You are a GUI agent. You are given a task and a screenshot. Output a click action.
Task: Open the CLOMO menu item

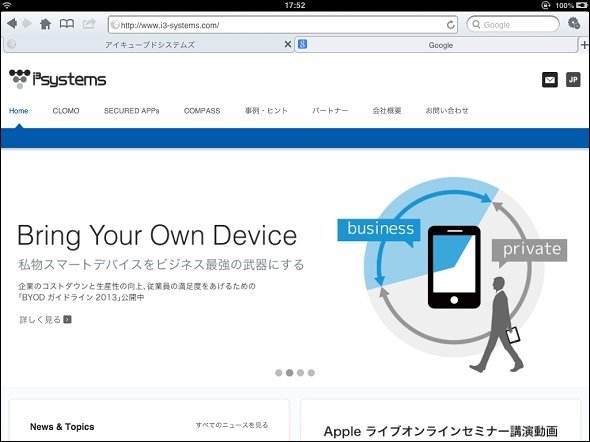click(x=66, y=111)
